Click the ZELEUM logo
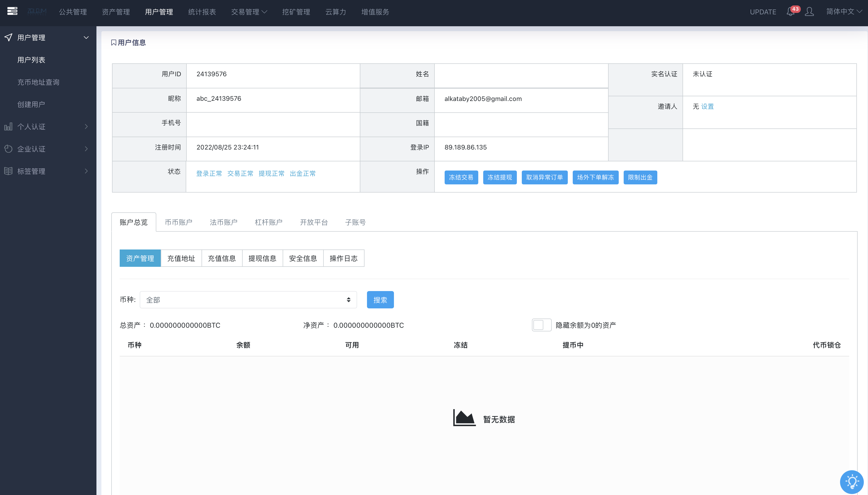The height and width of the screenshot is (495, 868). [37, 12]
